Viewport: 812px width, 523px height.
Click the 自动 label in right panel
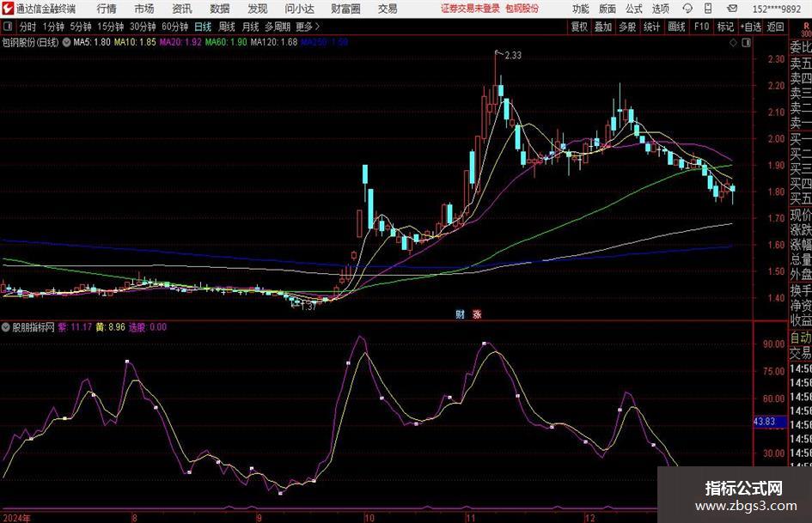pos(801,338)
